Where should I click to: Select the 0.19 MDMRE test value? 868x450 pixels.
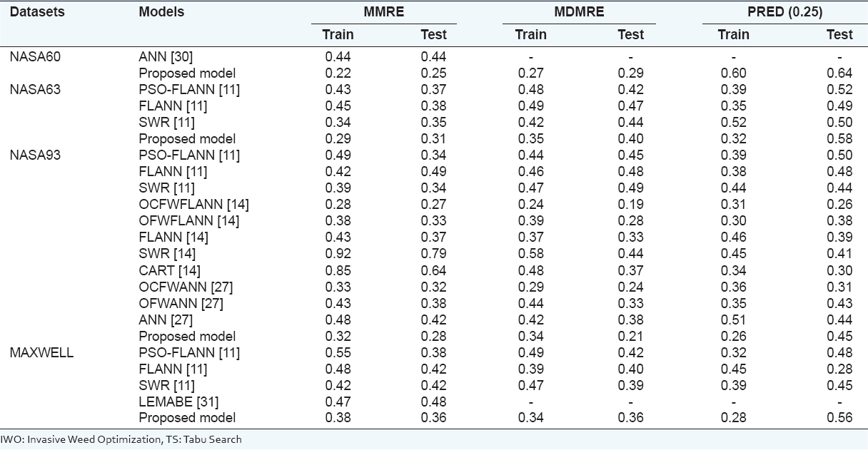630,205
